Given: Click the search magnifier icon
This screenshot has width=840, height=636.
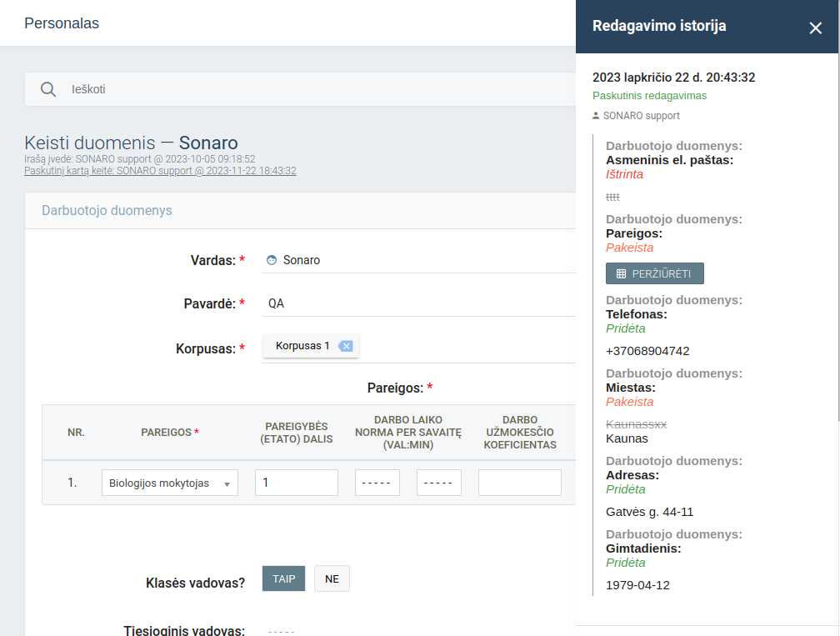Looking at the screenshot, I should point(48,89).
